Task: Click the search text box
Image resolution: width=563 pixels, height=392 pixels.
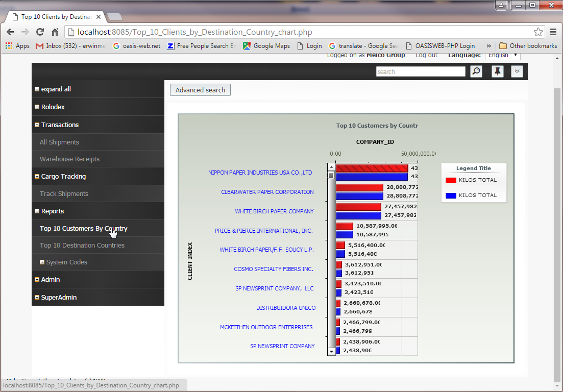Action: click(x=421, y=71)
